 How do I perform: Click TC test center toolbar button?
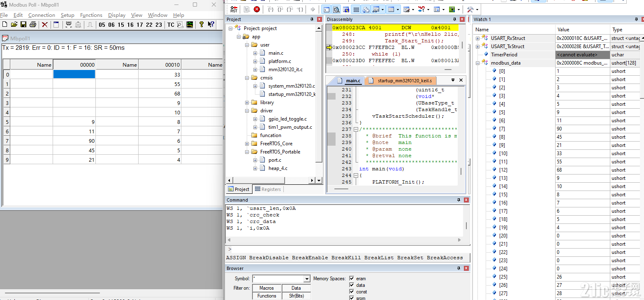[171, 25]
